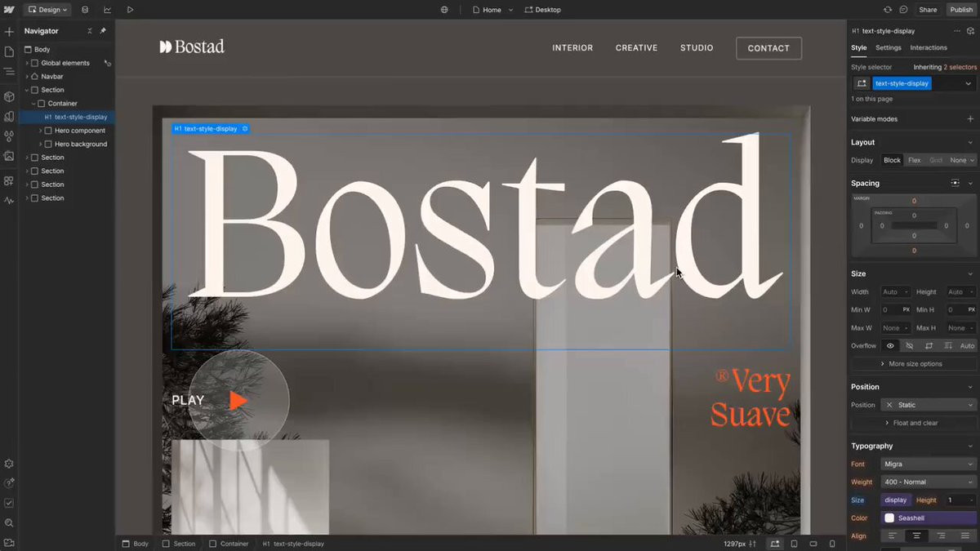Expand Global elements in Navigator

[27, 63]
